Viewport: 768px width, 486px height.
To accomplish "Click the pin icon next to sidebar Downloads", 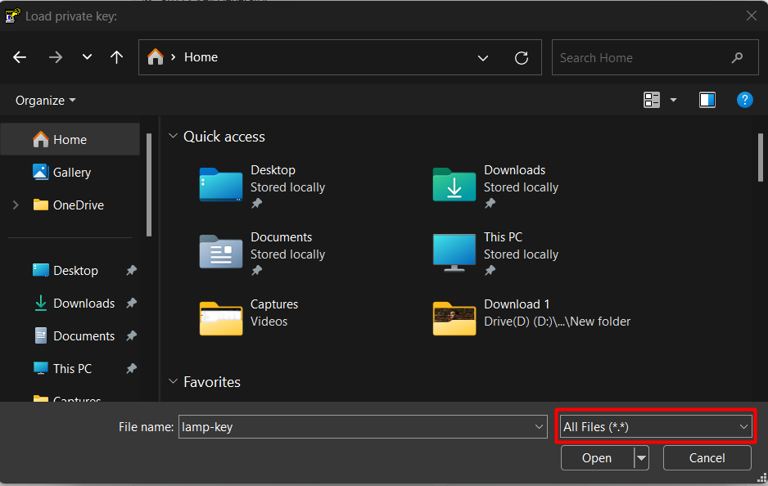I will (x=131, y=303).
